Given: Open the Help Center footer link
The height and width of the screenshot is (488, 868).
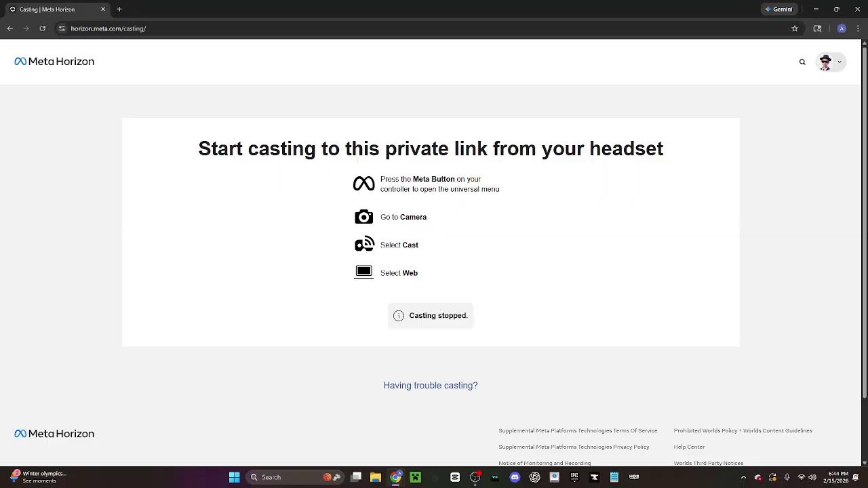Looking at the screenshot, I should click(x=689, y=447).
